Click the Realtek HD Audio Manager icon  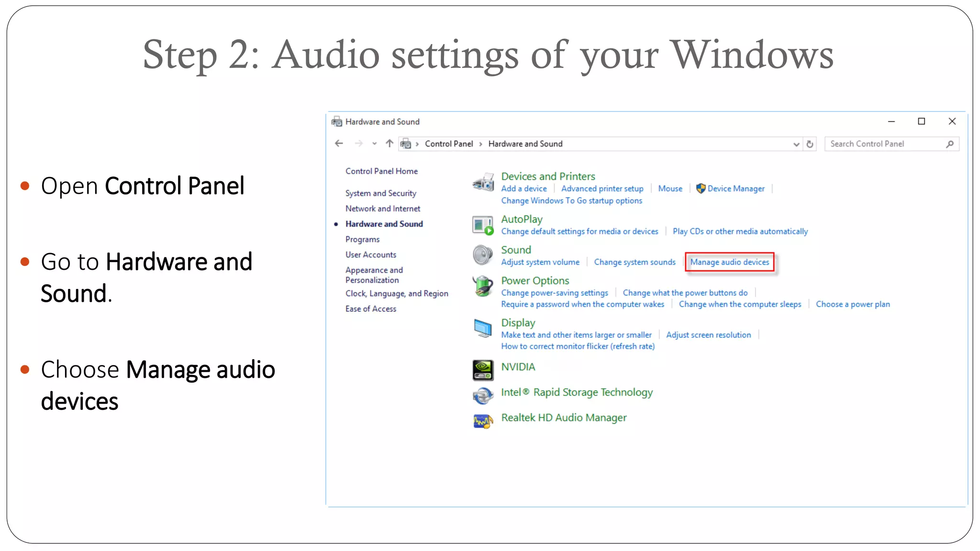483,421
